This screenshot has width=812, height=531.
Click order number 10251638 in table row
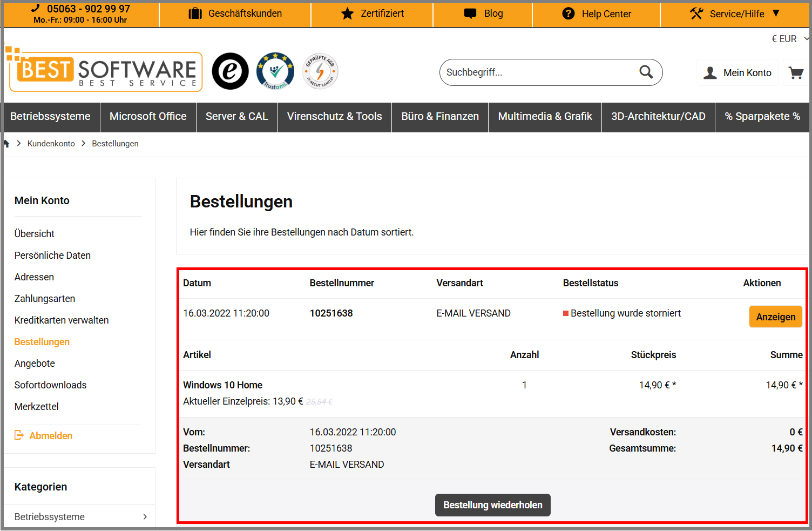click(x=331, y=313)
